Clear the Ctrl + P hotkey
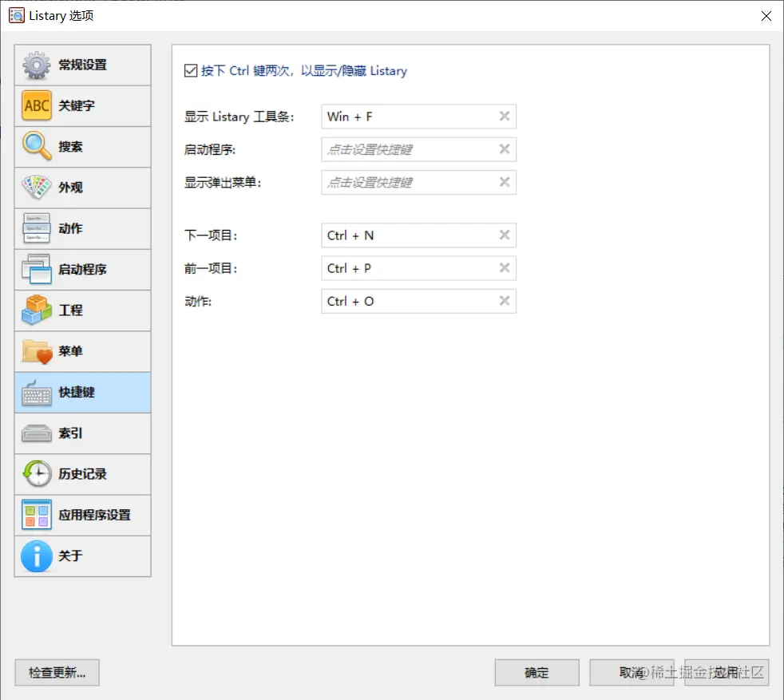 point(505,268)
